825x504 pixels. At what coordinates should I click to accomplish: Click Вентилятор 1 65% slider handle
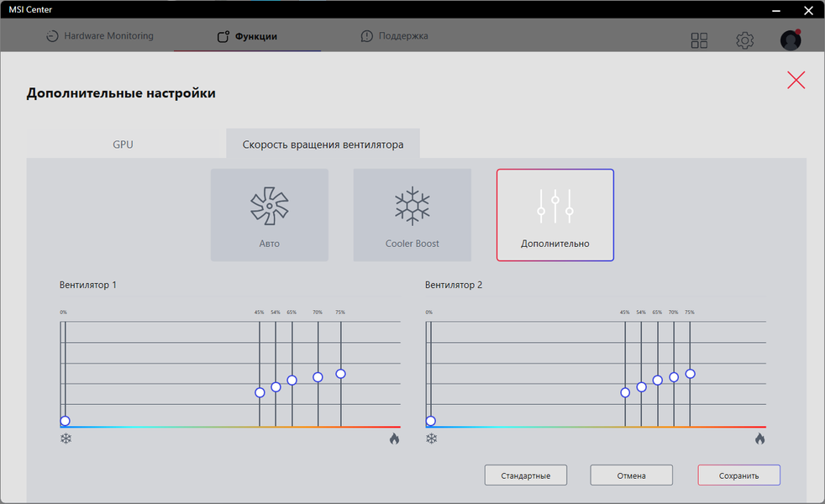pos(292,380)
